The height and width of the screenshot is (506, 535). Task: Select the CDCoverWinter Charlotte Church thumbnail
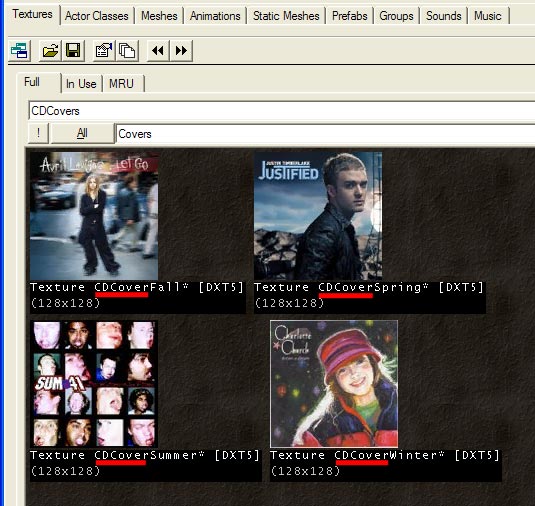334,384
